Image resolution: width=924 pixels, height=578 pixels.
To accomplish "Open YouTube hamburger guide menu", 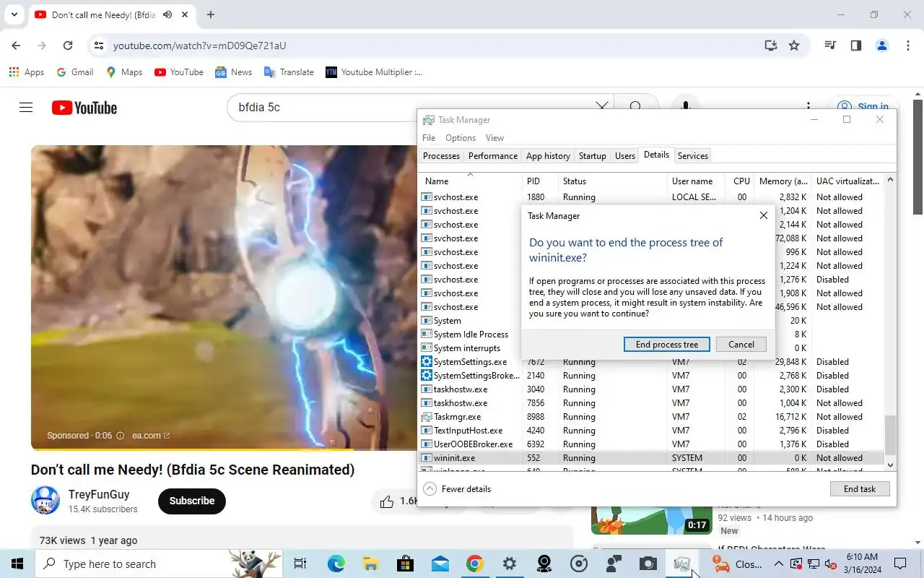I will tap(26, 108).
